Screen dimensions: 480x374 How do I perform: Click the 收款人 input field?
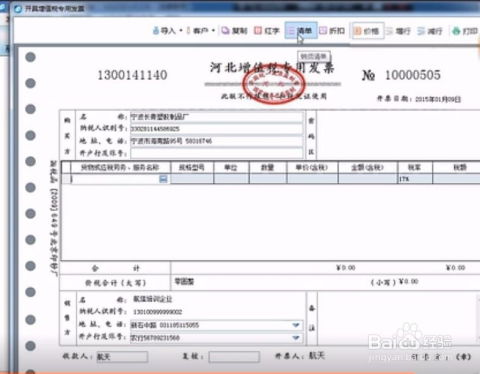point(122,357)
